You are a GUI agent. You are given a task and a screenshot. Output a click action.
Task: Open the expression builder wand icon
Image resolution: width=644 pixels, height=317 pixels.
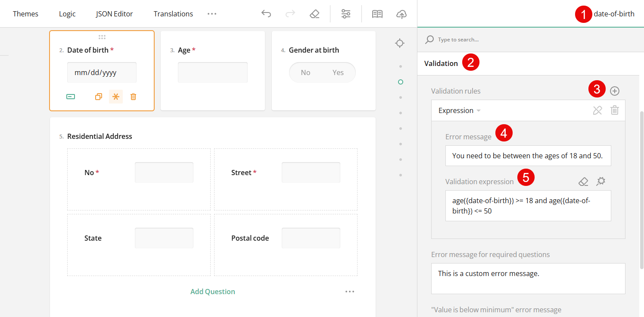point(600,181)
